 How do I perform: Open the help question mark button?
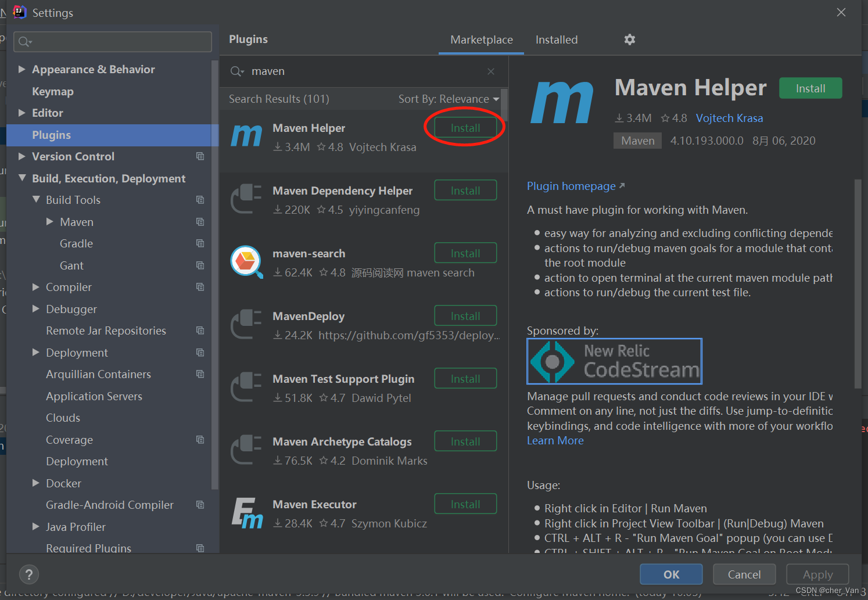pyautogui.click(x=29, y=574)
